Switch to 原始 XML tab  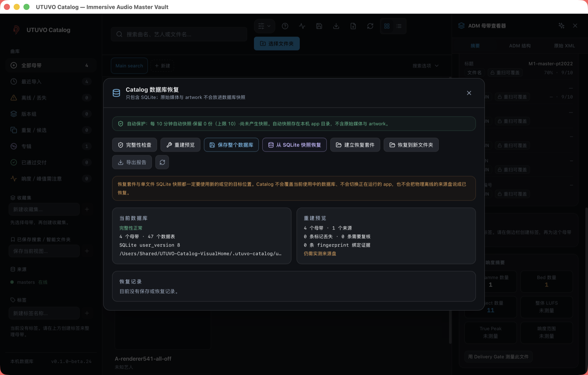[x=564, y=46]
